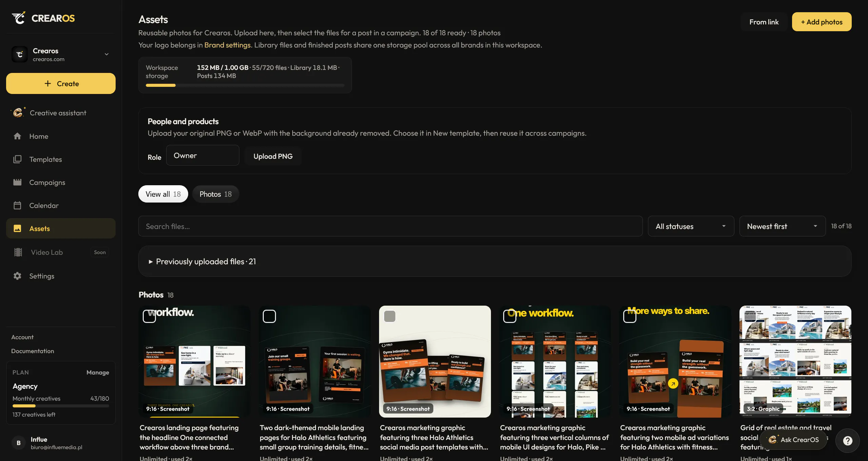Screen dimensions: 868x461
Task: Click the workspace storage progress bar
Action: click(x=245, y=85)
